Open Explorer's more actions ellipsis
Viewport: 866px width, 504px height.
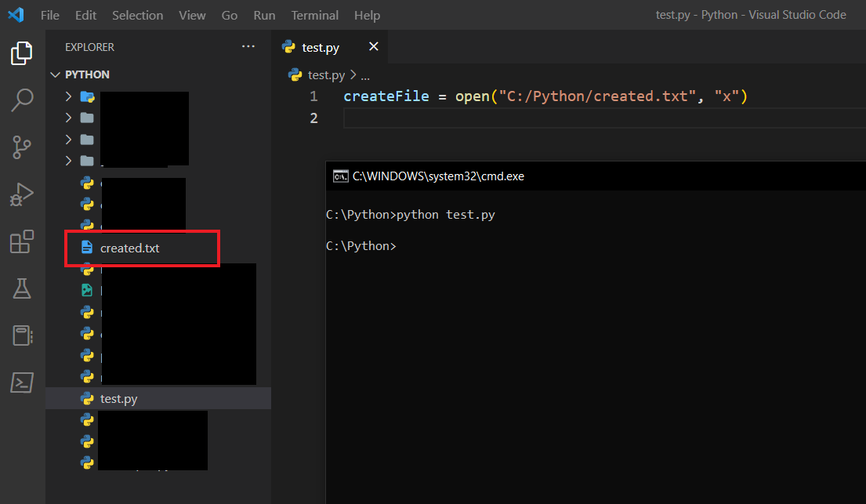[248, 47]
